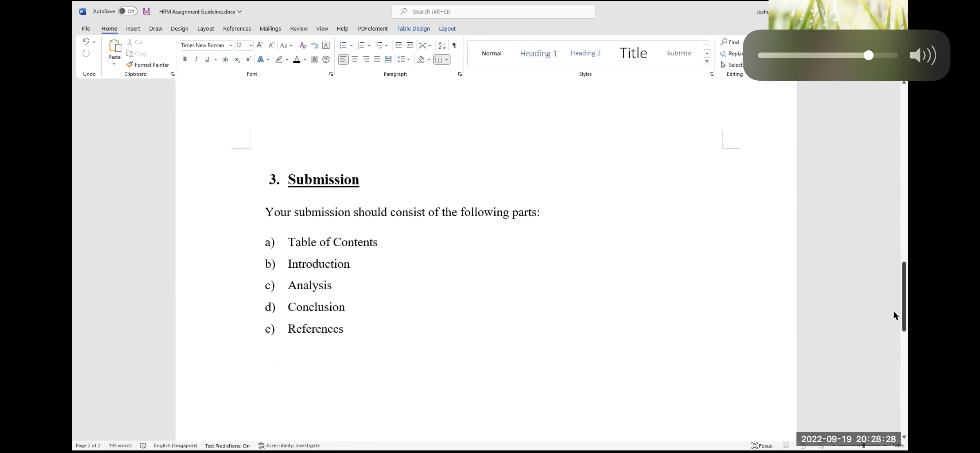Click the spelling proofing icon in status bar
Viewport: 980px width, 453px height.
pos(143,446)
